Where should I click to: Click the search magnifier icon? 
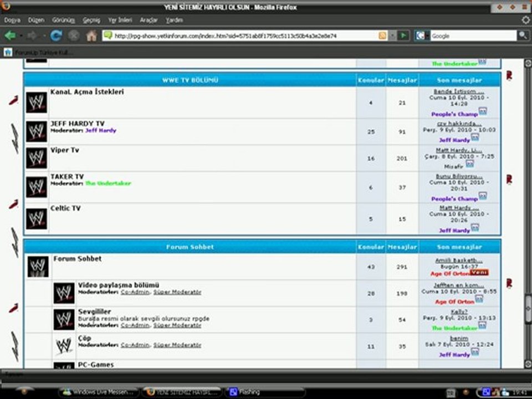[523, 35]
